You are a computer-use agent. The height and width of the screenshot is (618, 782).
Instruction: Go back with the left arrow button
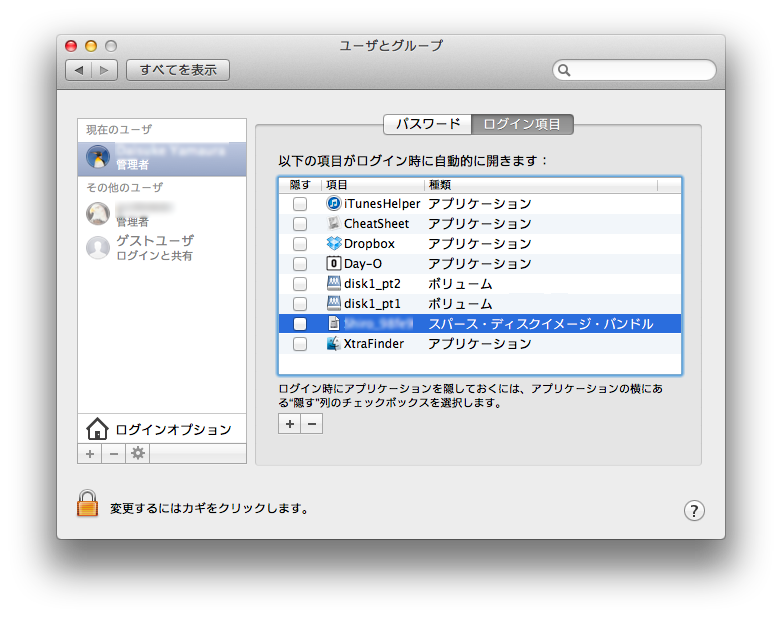tap(79, 70)
